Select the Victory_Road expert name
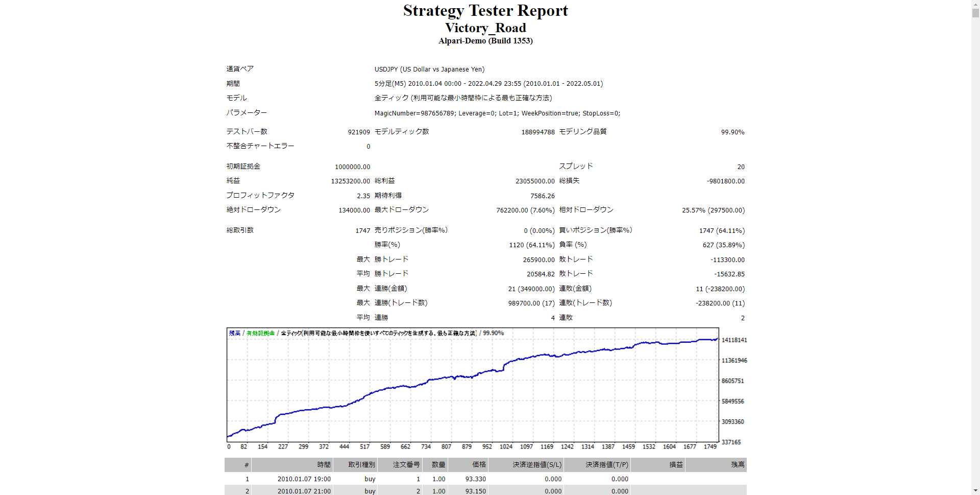 pyautogui.click(x=485, y=28)
